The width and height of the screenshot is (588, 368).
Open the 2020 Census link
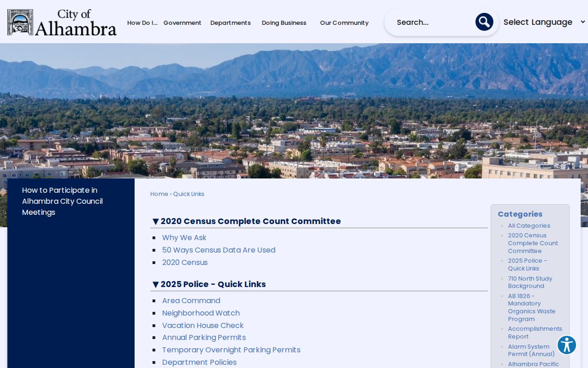185,263
